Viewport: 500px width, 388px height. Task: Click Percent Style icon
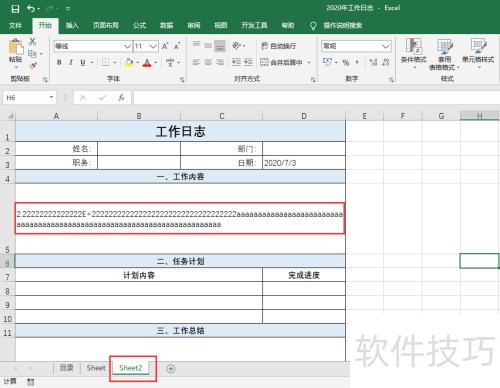pos(346,62)
